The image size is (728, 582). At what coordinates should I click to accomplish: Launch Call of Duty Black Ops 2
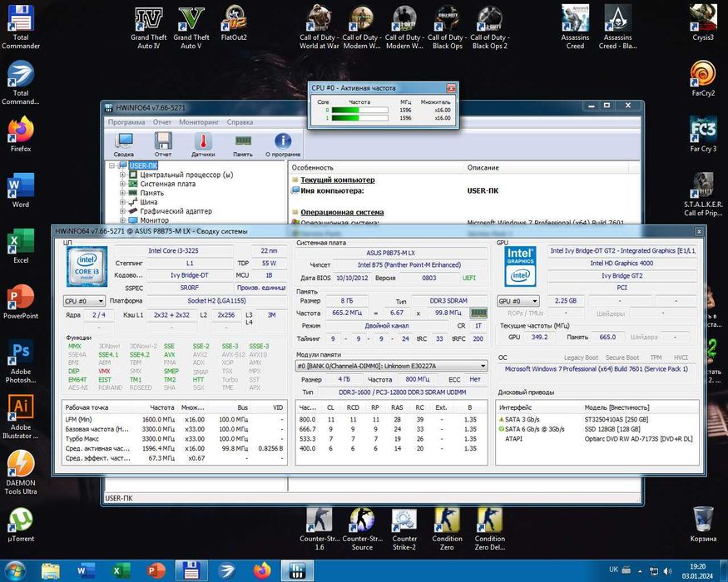pyautogui.click(x=489, y=27)
